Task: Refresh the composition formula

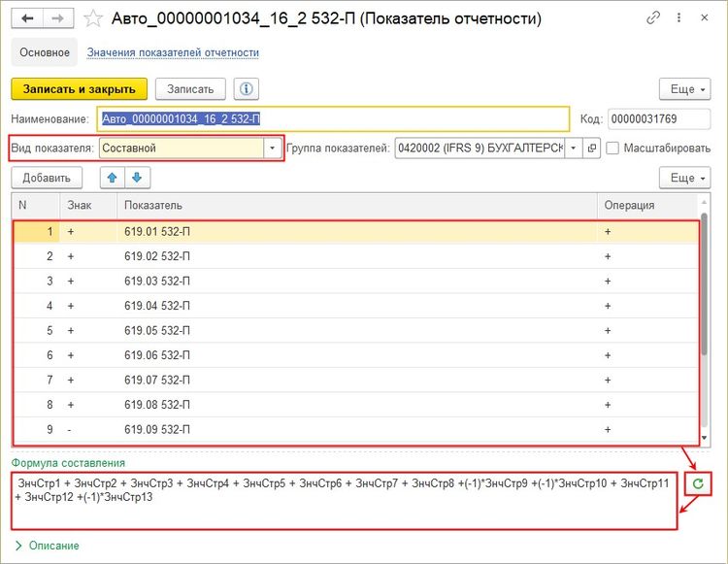Action: pyautogui.click(x=697, y=483)
